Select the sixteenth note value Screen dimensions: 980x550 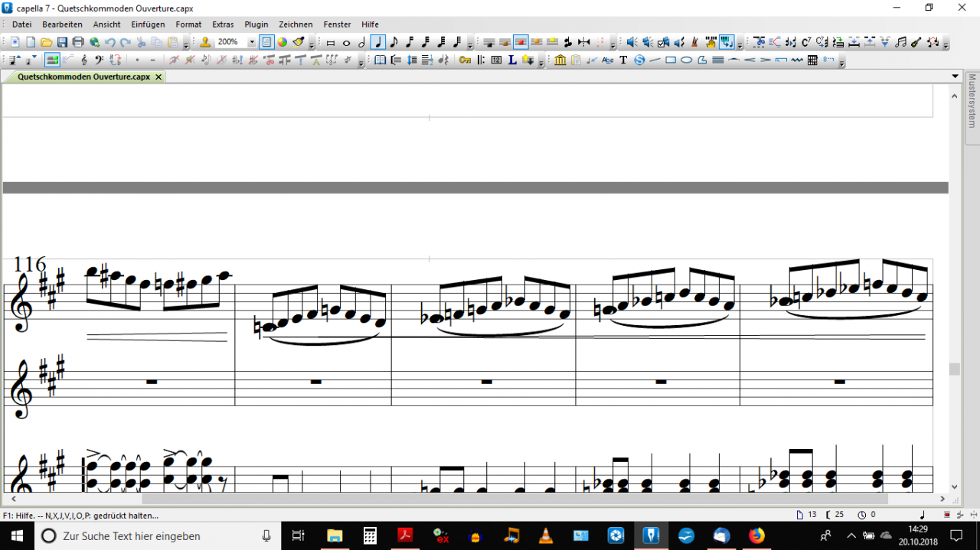click(x=410, y=42)
